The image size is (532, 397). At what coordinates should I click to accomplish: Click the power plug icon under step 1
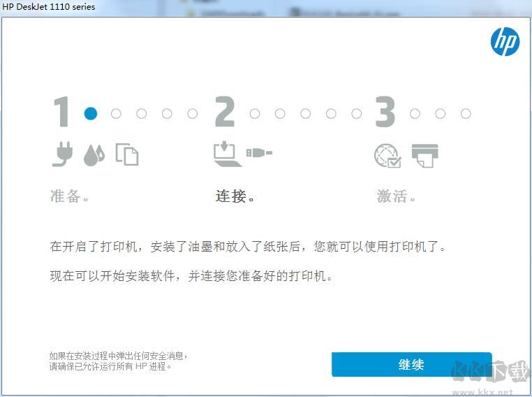(63, 154)
